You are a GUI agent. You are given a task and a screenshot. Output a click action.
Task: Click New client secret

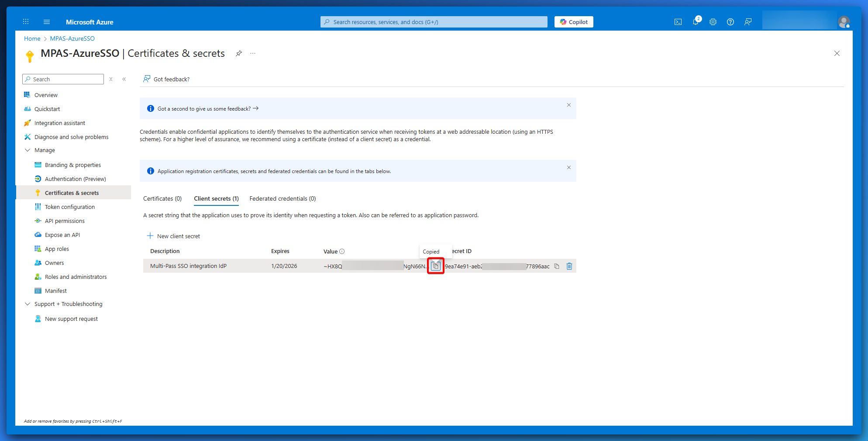coord(173,236)
